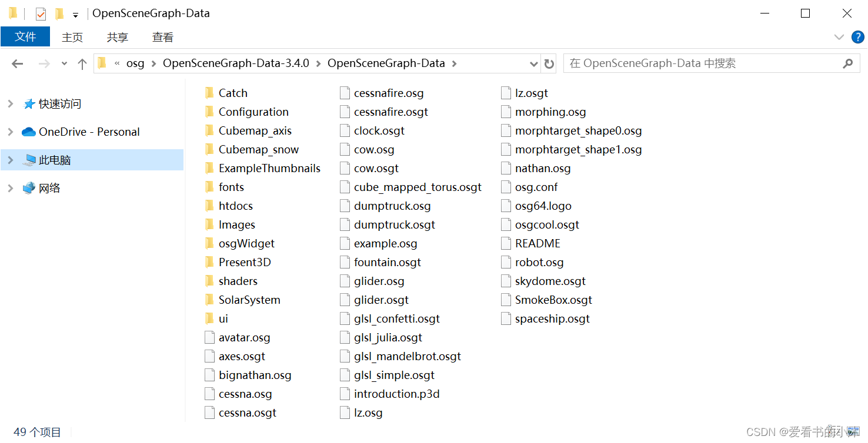
Task: Select the ExampleThumbnails folder icon
Action: coord(209,168)
